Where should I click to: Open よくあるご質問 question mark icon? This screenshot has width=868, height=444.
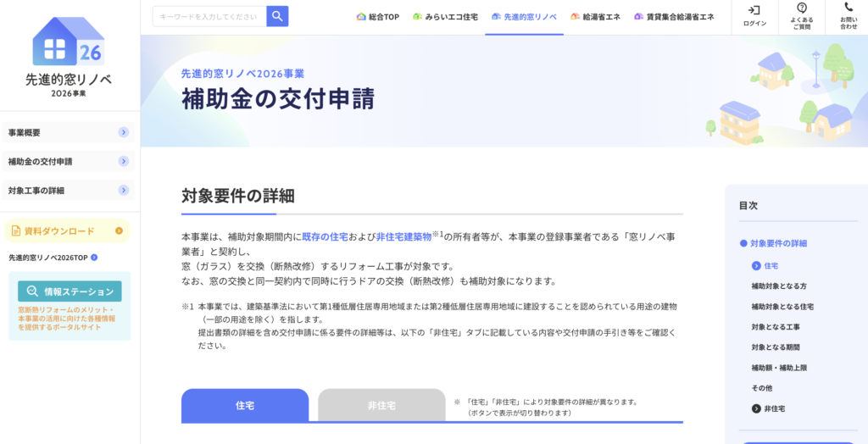(x=802, y=8)
